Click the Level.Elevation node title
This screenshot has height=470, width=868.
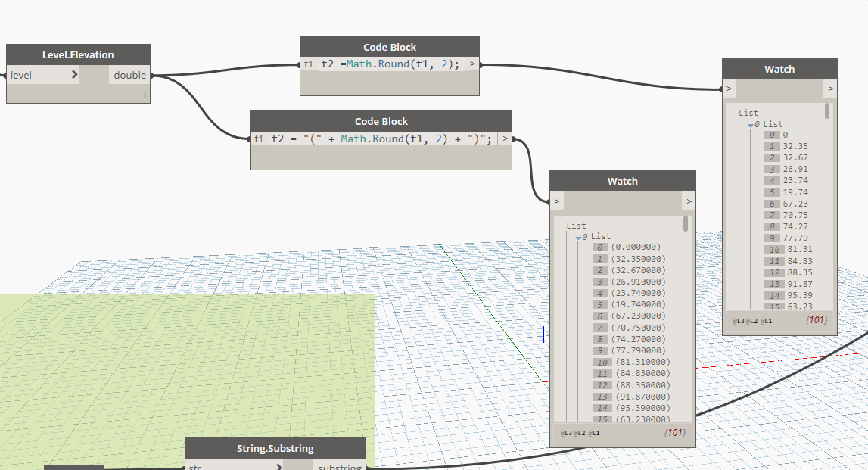[x=78, y=54]
